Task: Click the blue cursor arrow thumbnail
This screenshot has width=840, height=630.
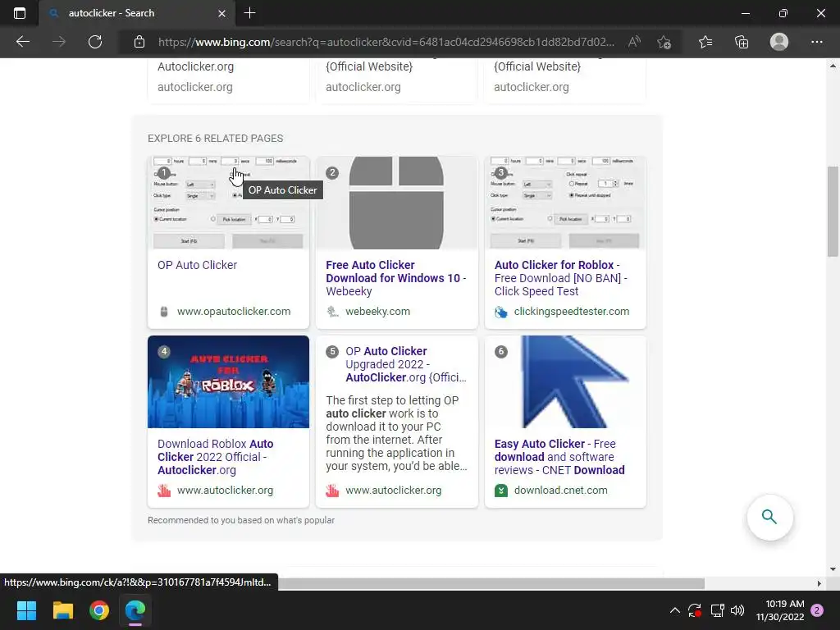Action: coord(565,381)
